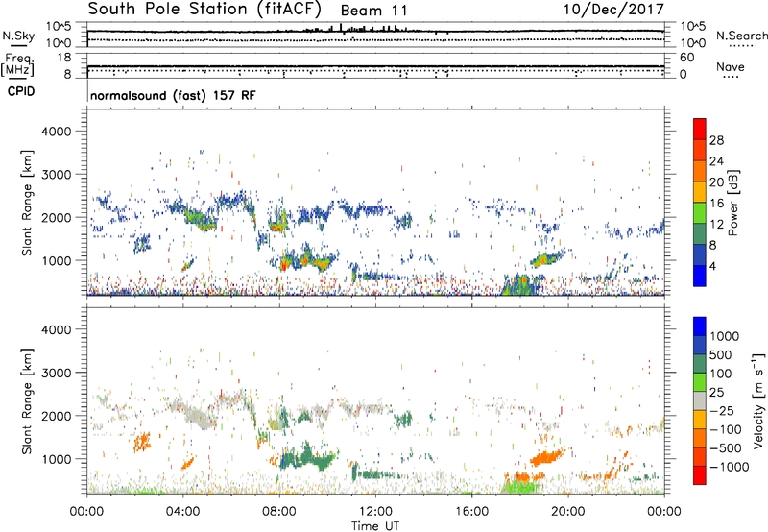This screenshot has height=532, width=768.
Task: Click 'normalsound (fast) 157 RF' text
Action: point(173,95)
